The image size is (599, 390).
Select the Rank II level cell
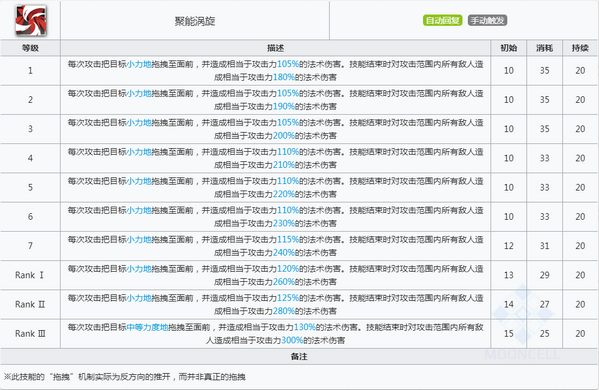click(x=30, y=304)
